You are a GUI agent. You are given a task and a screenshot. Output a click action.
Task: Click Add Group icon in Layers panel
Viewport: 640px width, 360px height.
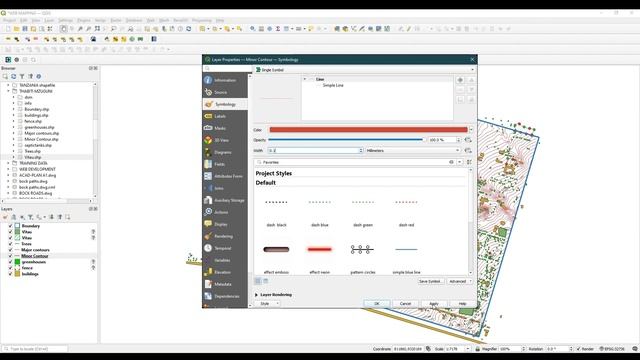pyautogui.click(x=13, y=217)
